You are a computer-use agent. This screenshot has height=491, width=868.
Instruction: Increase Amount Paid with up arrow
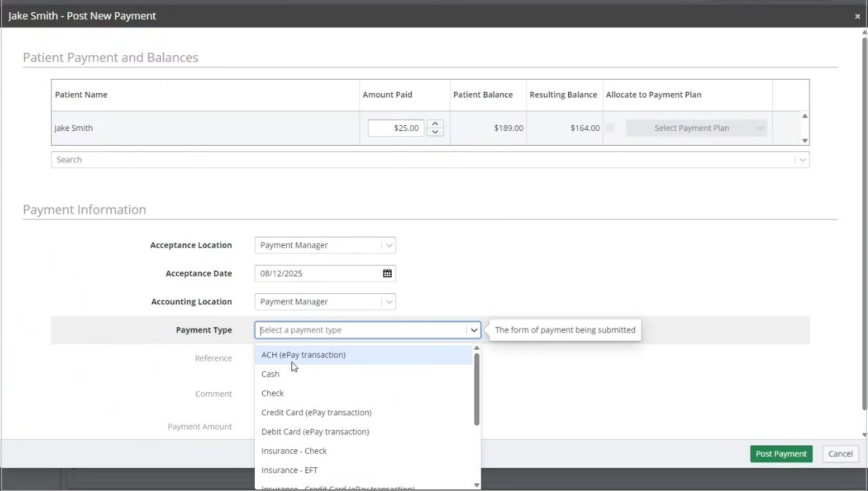435,124
